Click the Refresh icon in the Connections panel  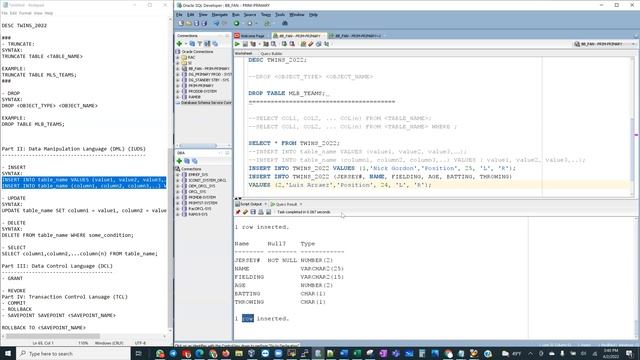(x=192, y=44)
